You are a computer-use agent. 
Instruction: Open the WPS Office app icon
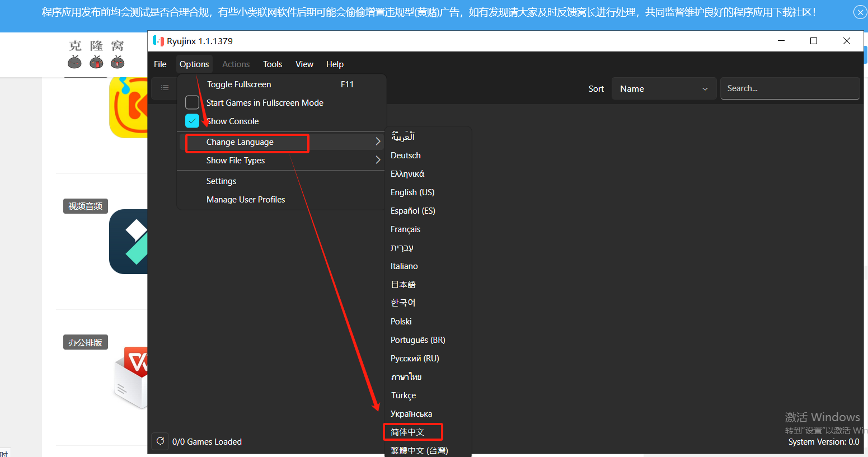click(x=131, y=378)
